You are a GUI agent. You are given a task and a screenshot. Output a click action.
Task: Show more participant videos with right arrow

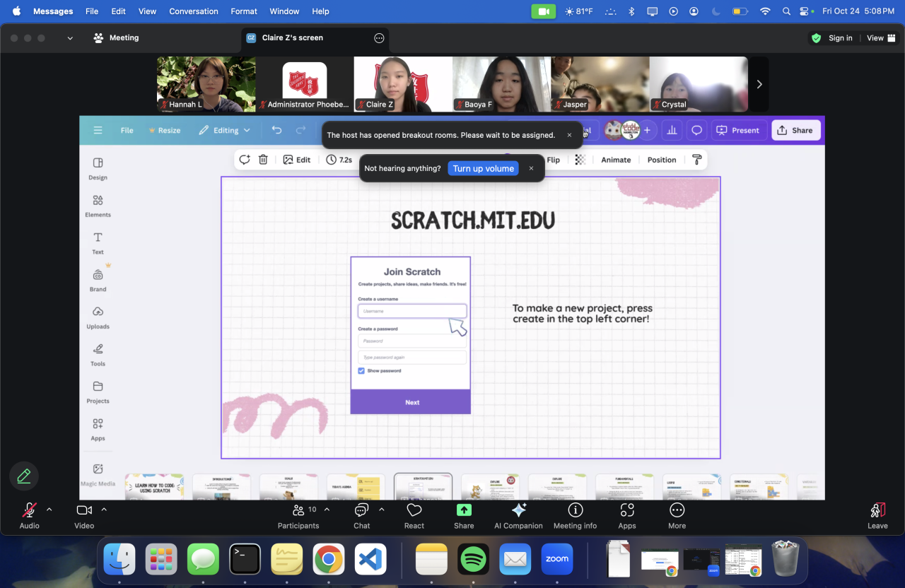(759, 84)
